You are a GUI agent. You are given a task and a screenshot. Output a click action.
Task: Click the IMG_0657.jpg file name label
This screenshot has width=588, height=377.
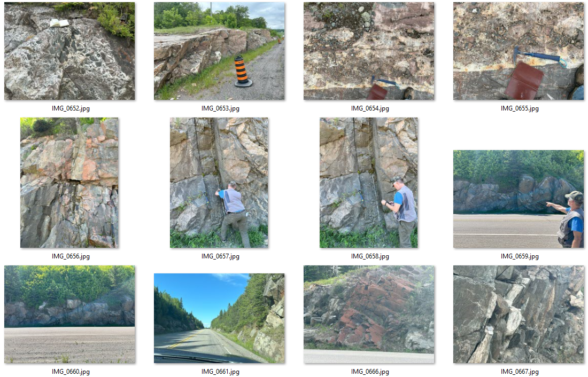tap(220, 256)
